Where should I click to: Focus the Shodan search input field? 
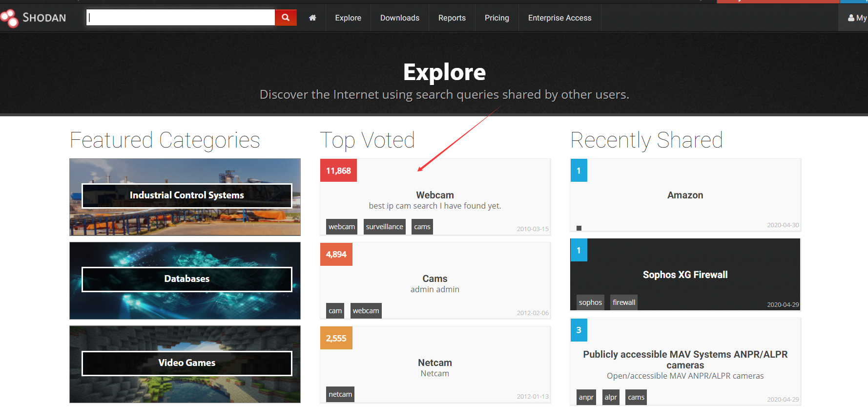[x=181, y=18]
